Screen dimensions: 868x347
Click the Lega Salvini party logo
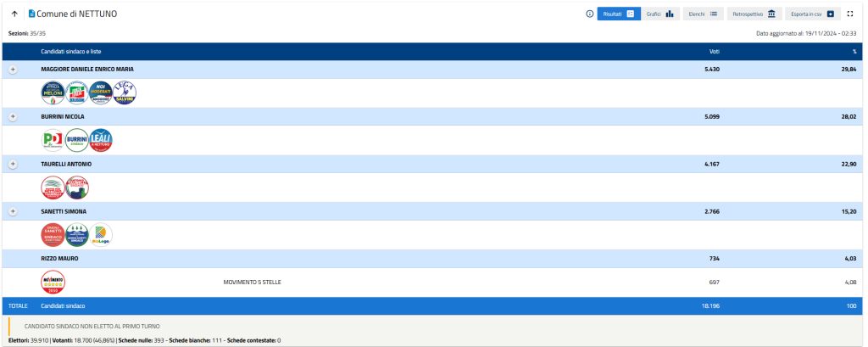pyautogui.click(x=124, y=92)
